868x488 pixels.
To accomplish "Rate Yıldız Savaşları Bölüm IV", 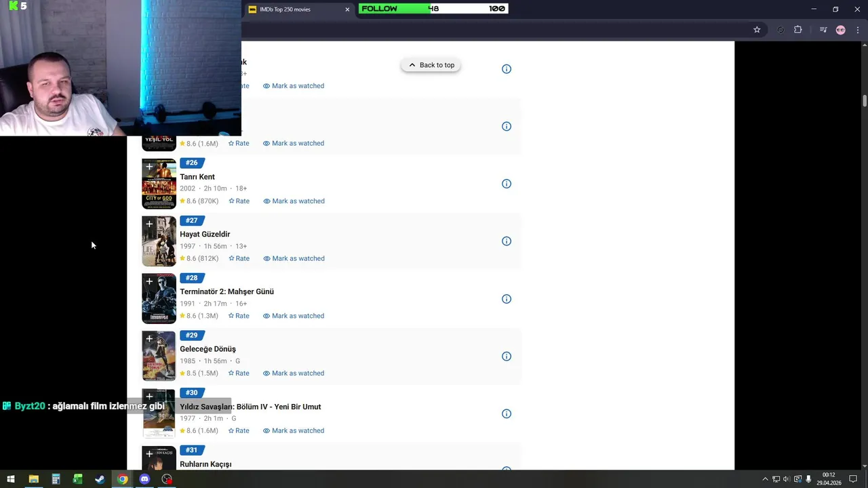I will point(239,430).
